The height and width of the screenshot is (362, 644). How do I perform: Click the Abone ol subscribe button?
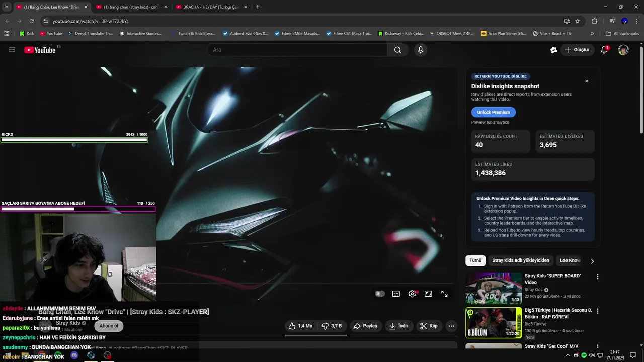[x=109, y=326]
